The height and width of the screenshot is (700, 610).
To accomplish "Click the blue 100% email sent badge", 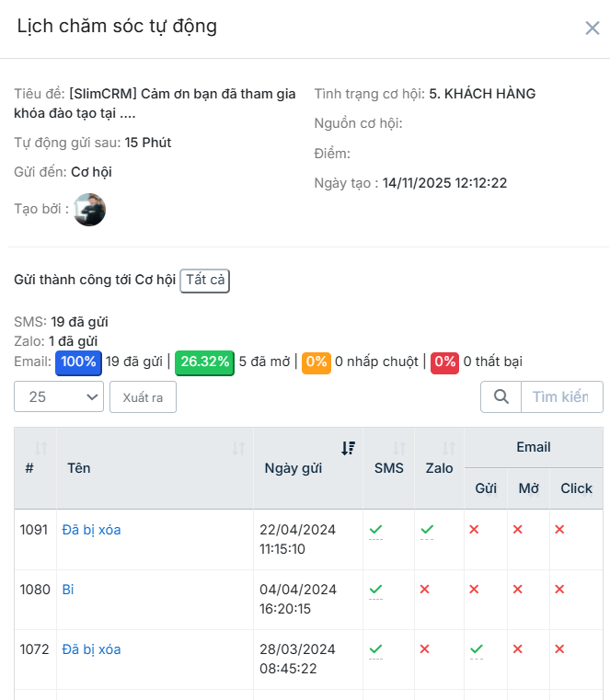I will pyautogui.click(x=79, y=361).
